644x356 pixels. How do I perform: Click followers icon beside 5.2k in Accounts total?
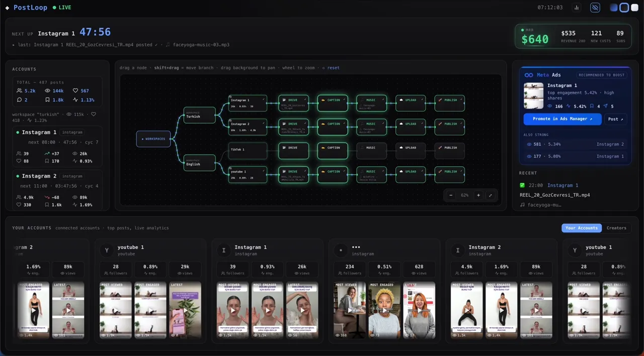click(x=19, y=91)
